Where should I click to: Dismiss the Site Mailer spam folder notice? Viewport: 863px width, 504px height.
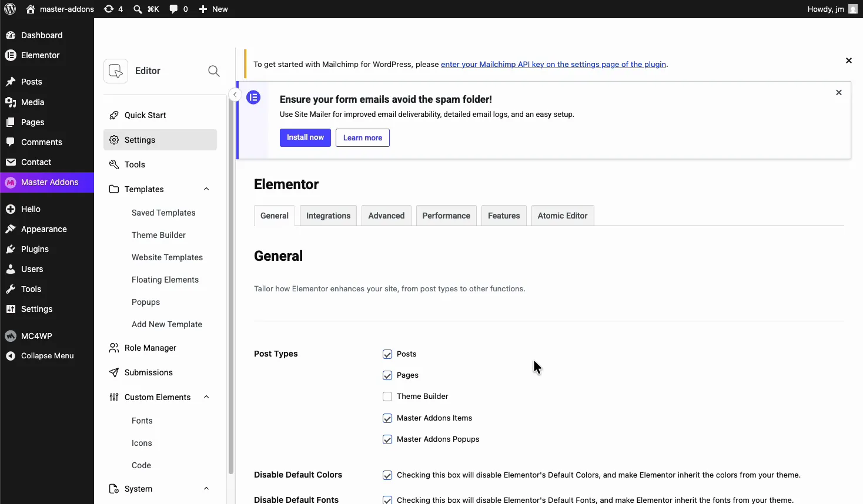pyautogui.click(x=839, y=92)
